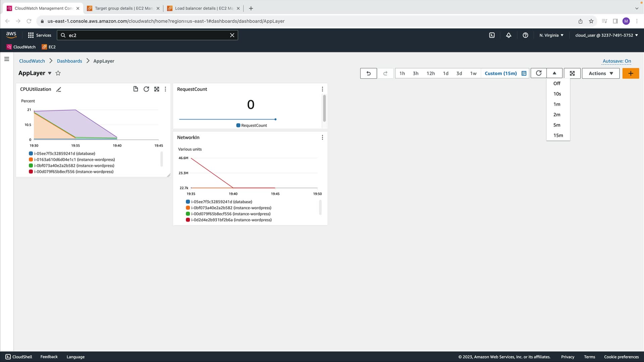
Task: Open the N. Virginia region selector
Action: [x=551, y=35]
